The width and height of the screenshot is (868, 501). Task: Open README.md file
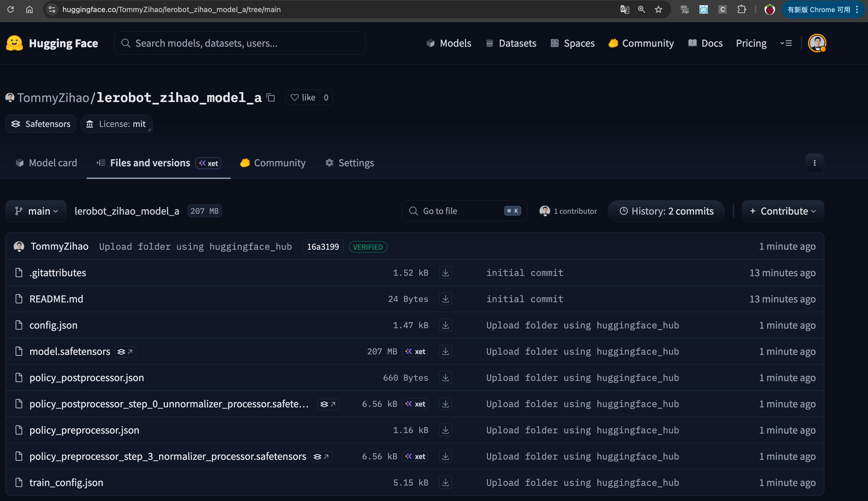click(56, 299)
